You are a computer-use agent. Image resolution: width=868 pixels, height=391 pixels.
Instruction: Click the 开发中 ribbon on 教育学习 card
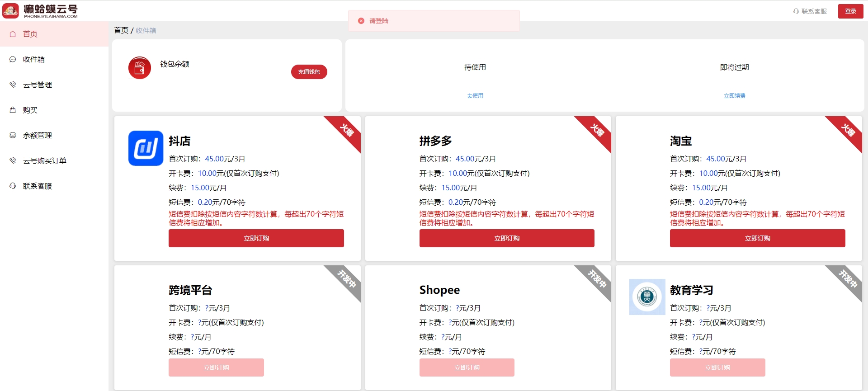tap(848, 279)
